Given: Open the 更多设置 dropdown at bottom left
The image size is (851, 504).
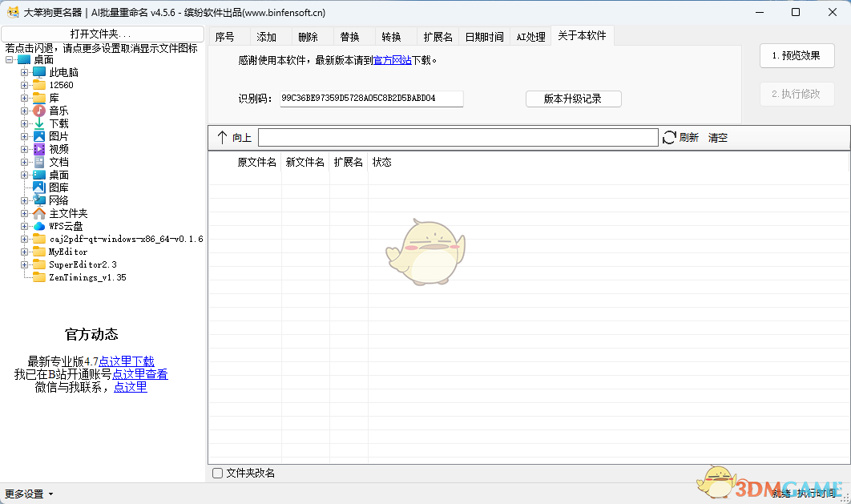Looking at the screenshot, I should (24, 494).
